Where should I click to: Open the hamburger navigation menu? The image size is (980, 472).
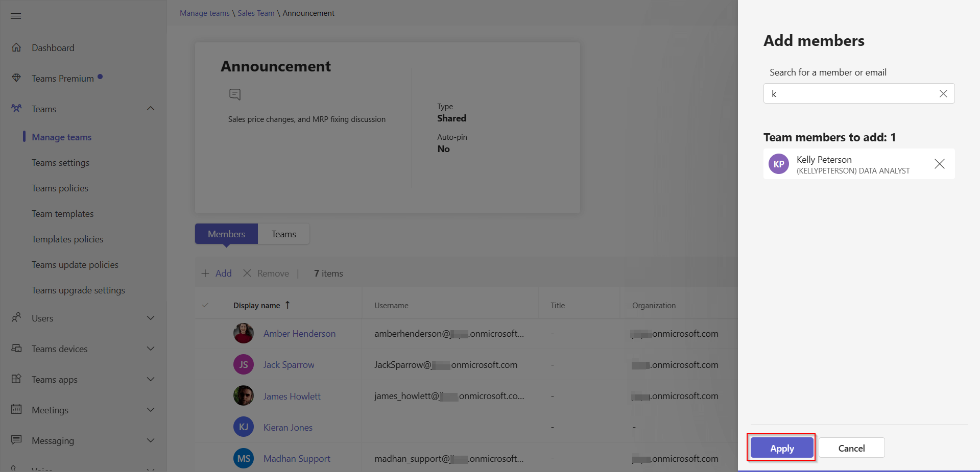(15, 16)
